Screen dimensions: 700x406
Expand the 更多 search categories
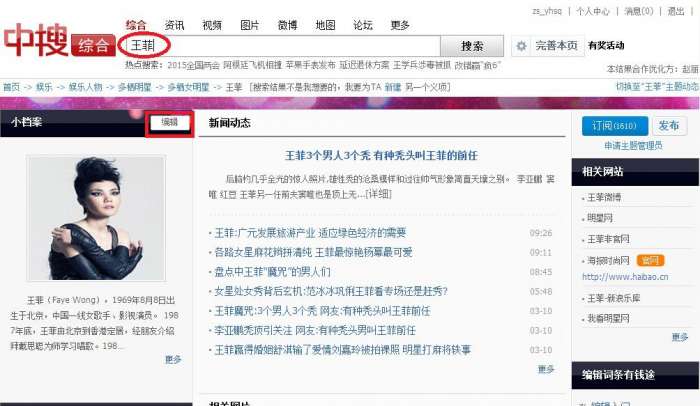(x=400, y=25)
